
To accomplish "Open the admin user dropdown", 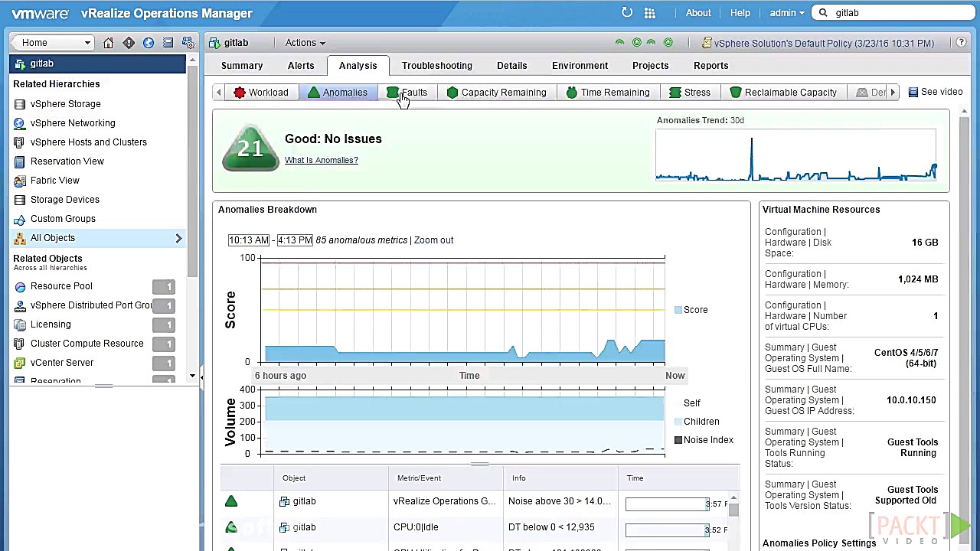I will pyautogui.click(x=787, y=13).
